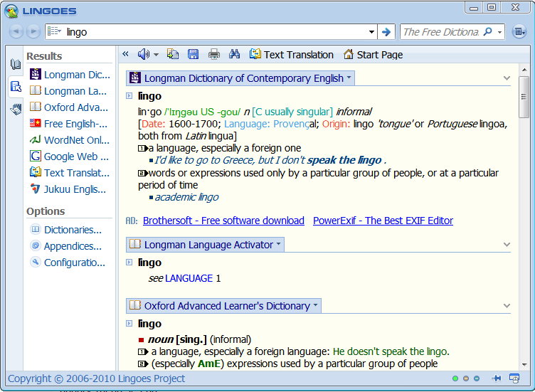535x392 pixels.
Task: Open Configuratio... option
Action: tap(68, 263)
